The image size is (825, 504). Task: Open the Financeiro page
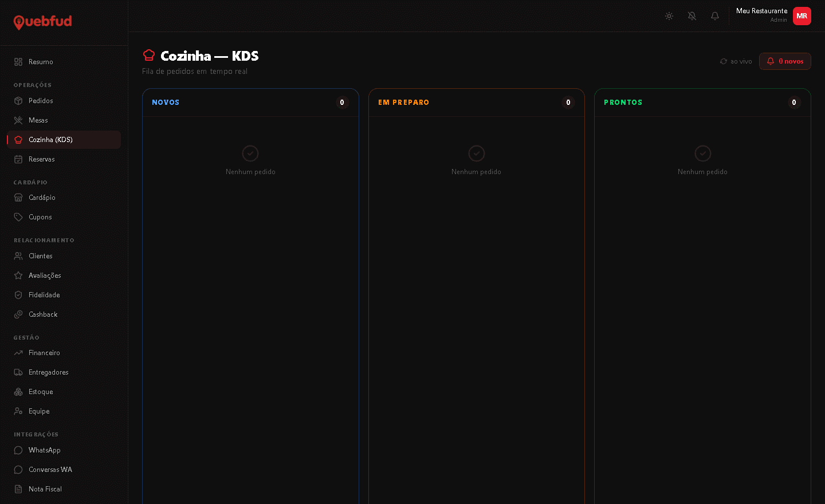64,353
